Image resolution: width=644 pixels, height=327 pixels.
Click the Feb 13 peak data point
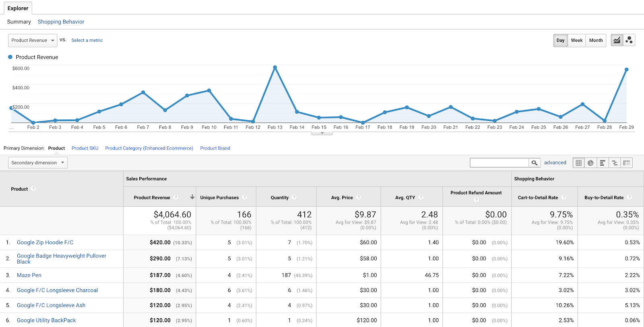pyautogui.click(x=275, y=67)
